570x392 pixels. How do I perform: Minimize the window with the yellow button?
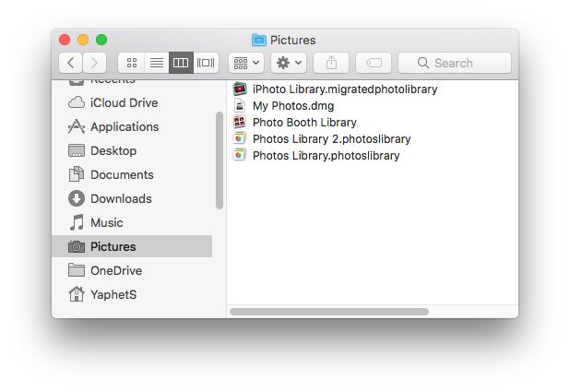pyautogui.click(x=83, y=40)
